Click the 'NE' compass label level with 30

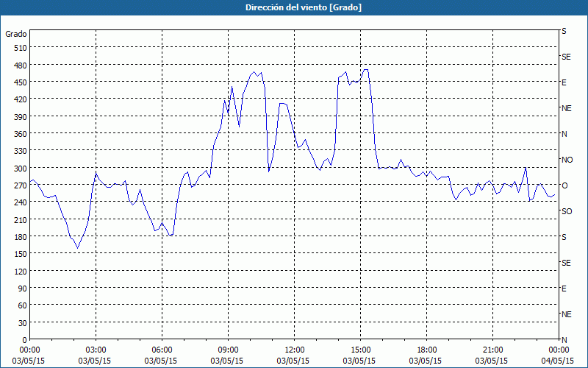(x=567, y=314)
